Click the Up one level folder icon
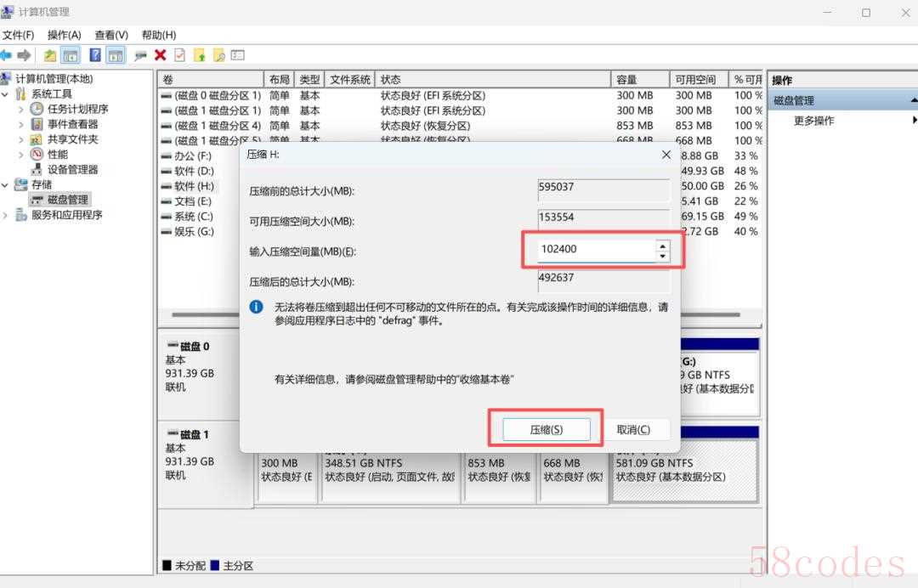 tap(50, 55)
